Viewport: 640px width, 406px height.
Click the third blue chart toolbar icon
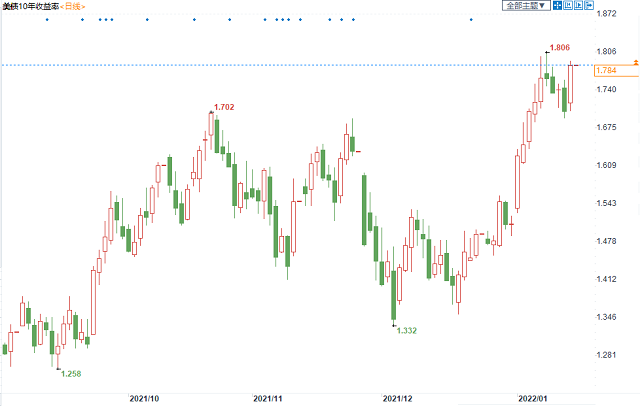pyautogui.click(x=579, y=6)
